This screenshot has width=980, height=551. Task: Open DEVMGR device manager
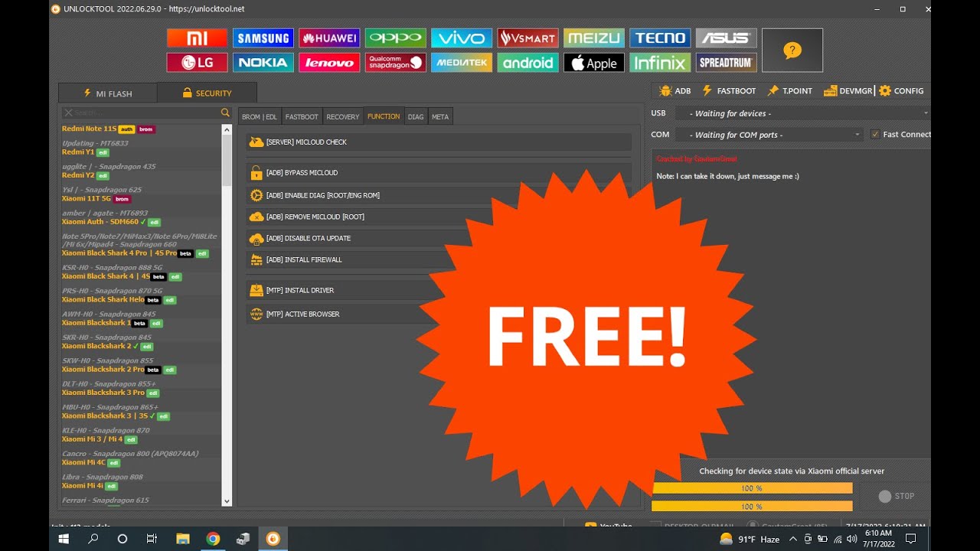click(x=848, y=90)
